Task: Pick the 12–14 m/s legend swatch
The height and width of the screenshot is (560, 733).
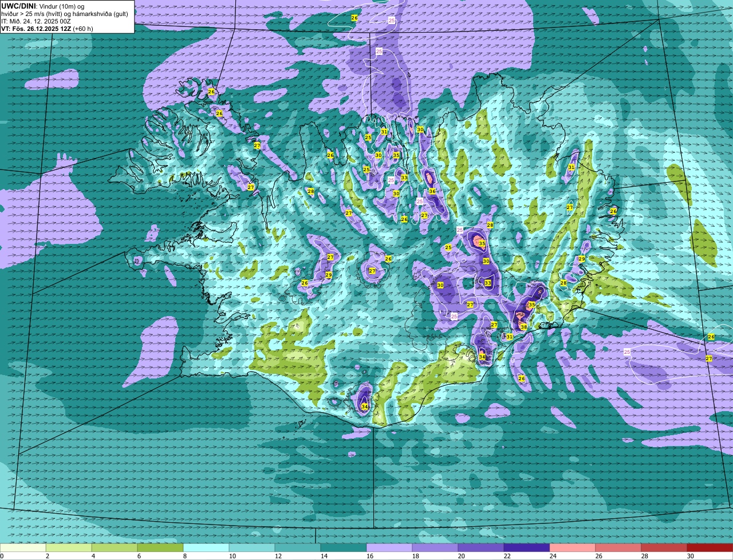Action: pos(298,548)
